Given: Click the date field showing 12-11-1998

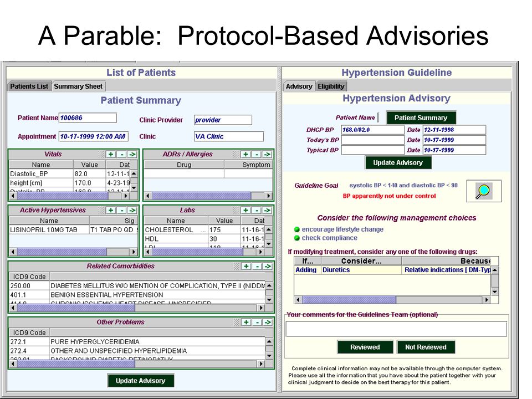Looking at the screenshot, I should coord(454,130).
